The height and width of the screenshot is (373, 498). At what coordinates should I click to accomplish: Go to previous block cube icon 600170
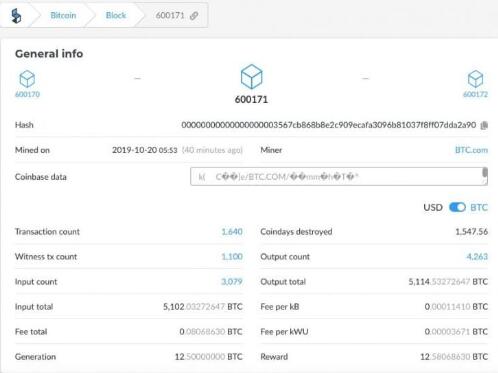click(x=27, y=79)
